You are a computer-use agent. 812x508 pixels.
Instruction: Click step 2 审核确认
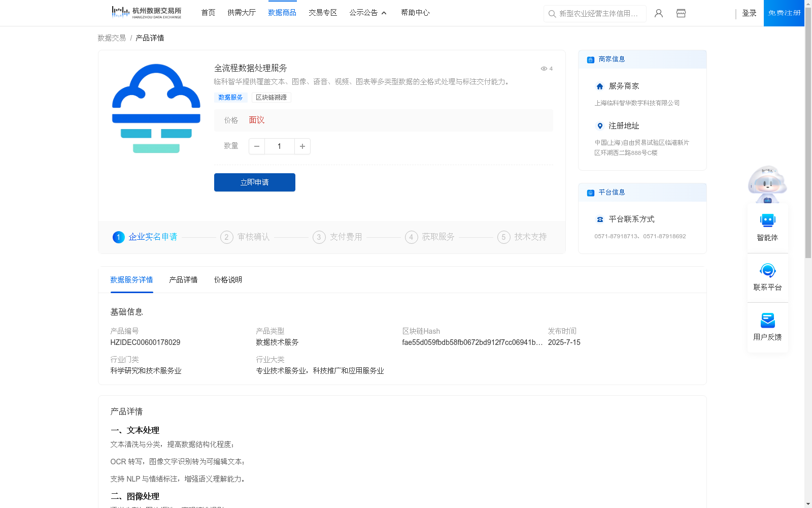245,237
